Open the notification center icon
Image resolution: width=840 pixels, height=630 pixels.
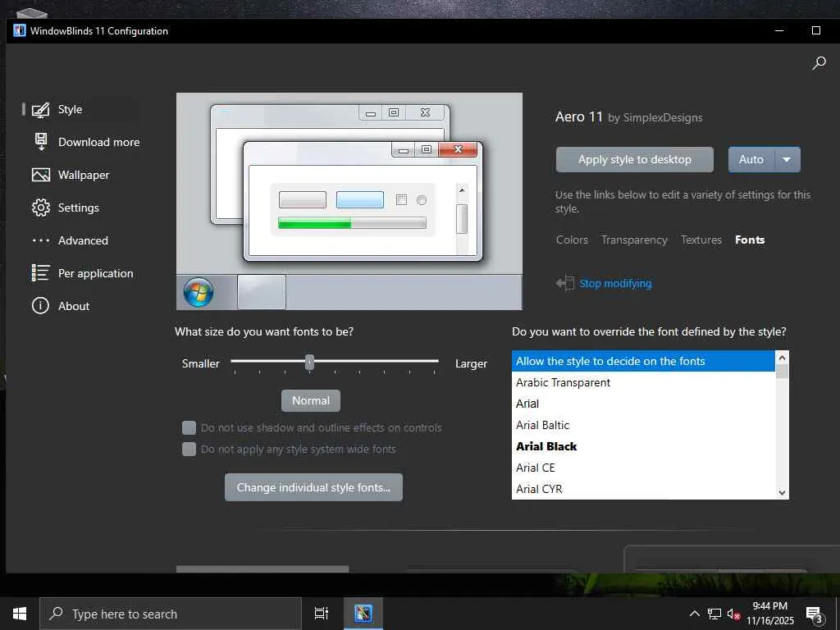[814, 614]
